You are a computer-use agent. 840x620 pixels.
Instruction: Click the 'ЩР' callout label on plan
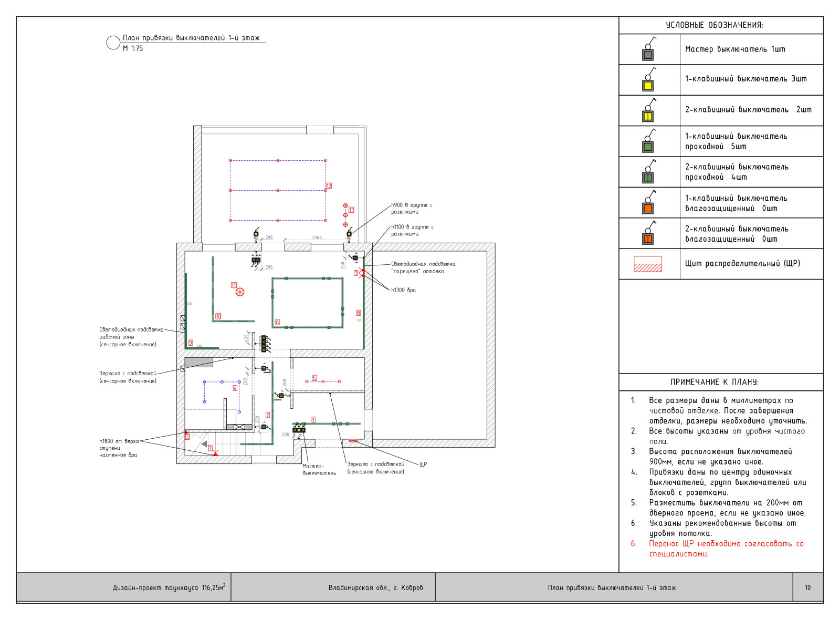click(423, 464)
